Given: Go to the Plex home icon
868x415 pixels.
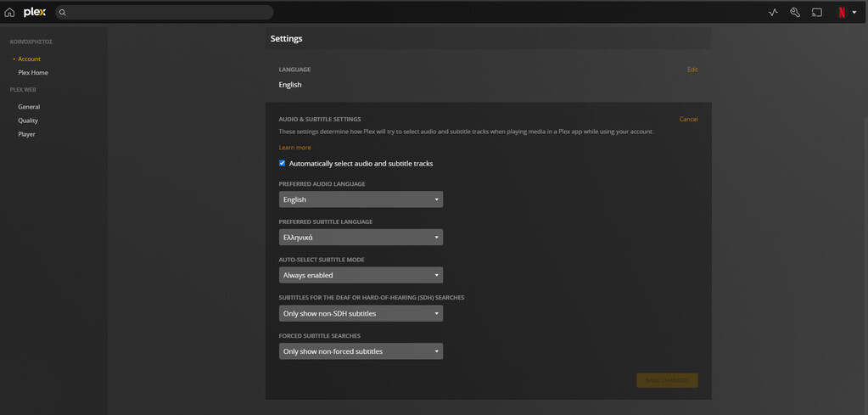Looking at the screenshot, I should (9, 13).
